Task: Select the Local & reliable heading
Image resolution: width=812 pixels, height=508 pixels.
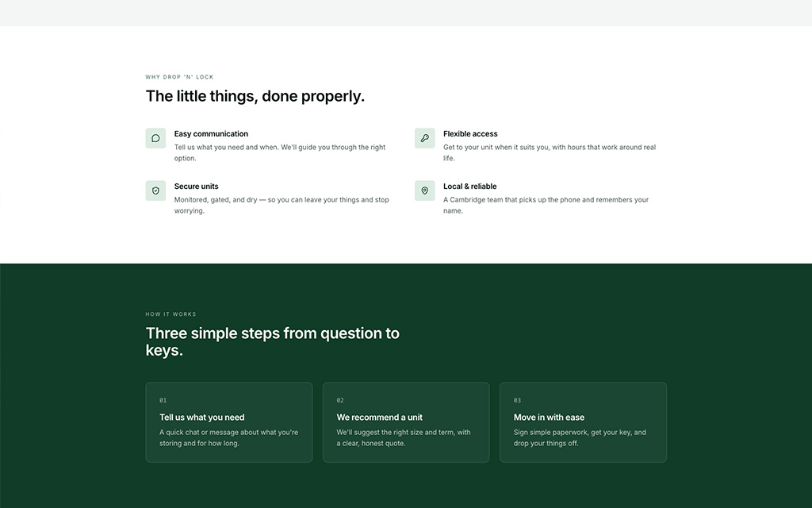Action: (469, 186)
